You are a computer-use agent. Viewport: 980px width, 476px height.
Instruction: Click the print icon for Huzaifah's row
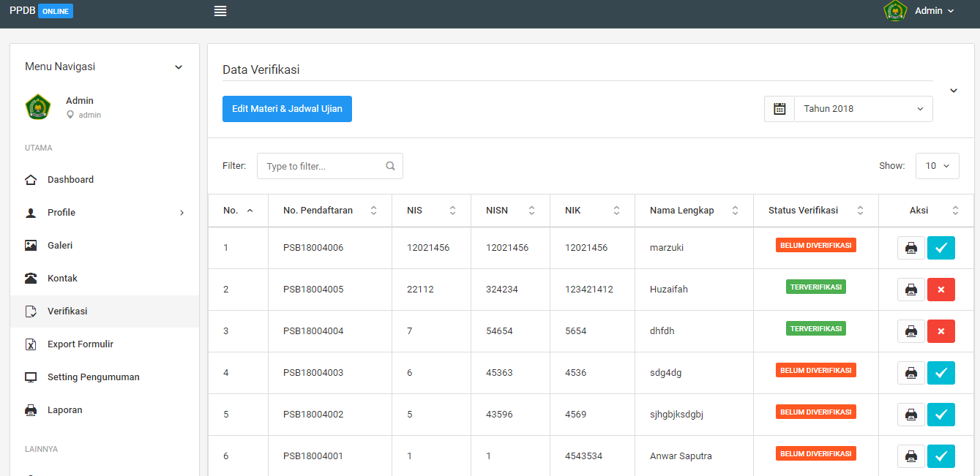point(910,290)
